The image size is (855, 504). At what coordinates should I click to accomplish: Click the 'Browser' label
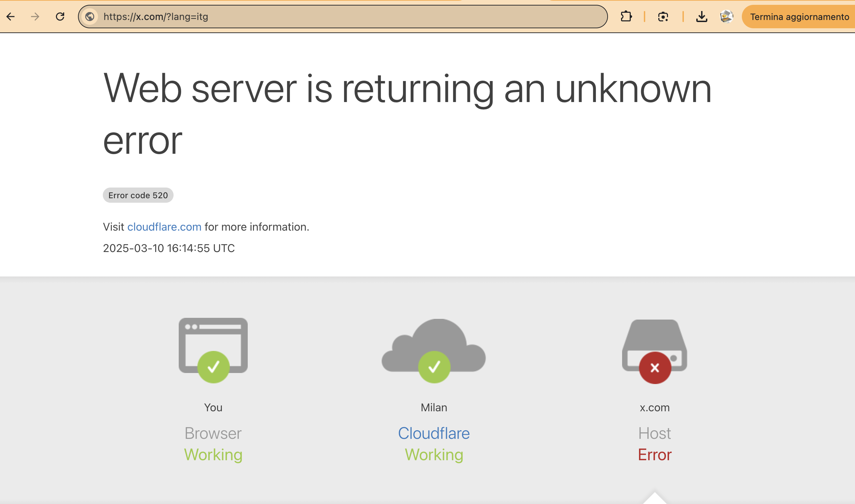pyautogui.click(x=213, y=433)
